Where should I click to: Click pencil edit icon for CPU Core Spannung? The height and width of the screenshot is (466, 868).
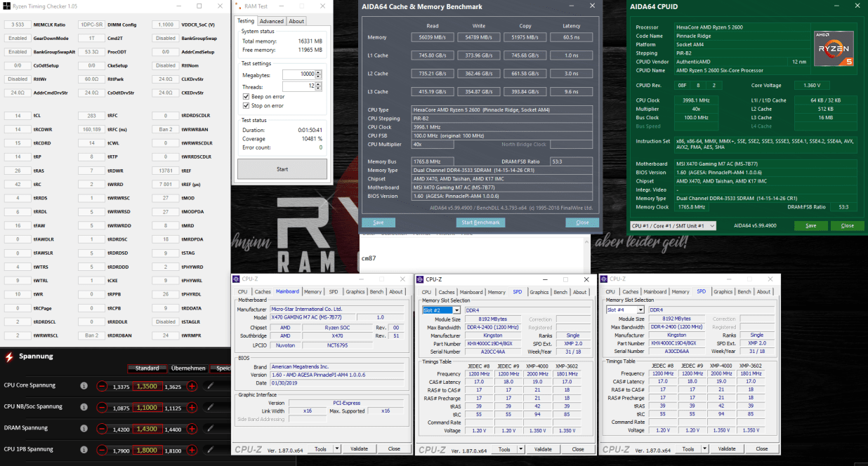pyautogui.click(x=209, y=385)
